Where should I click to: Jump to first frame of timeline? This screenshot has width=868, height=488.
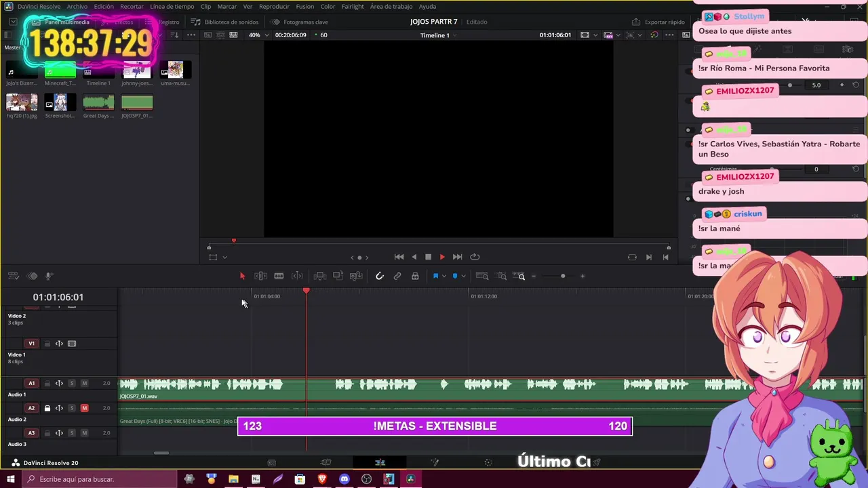[x=399, y=257]
